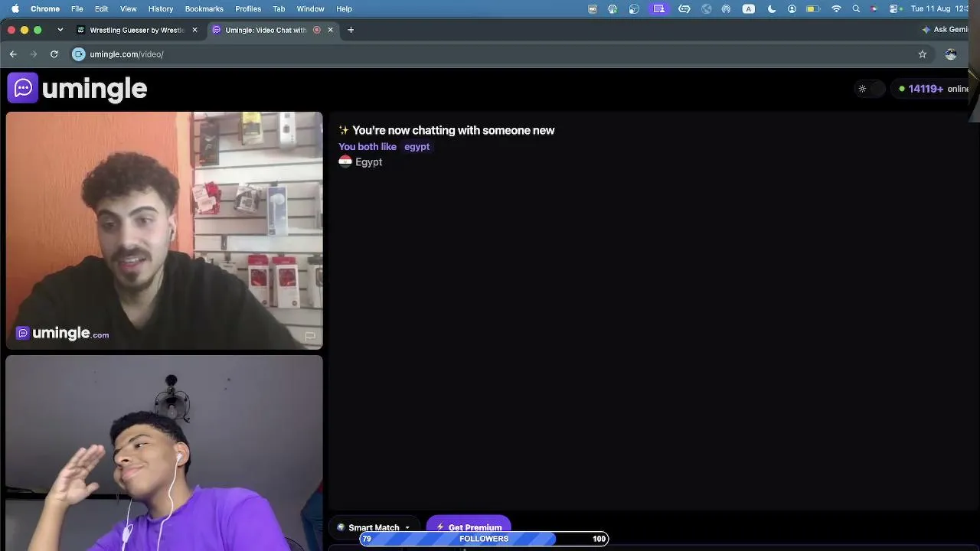Screen dimensions: 980x551
Task: Click the leftmost menu bar extra icon
Action: [x=593, y=8]
